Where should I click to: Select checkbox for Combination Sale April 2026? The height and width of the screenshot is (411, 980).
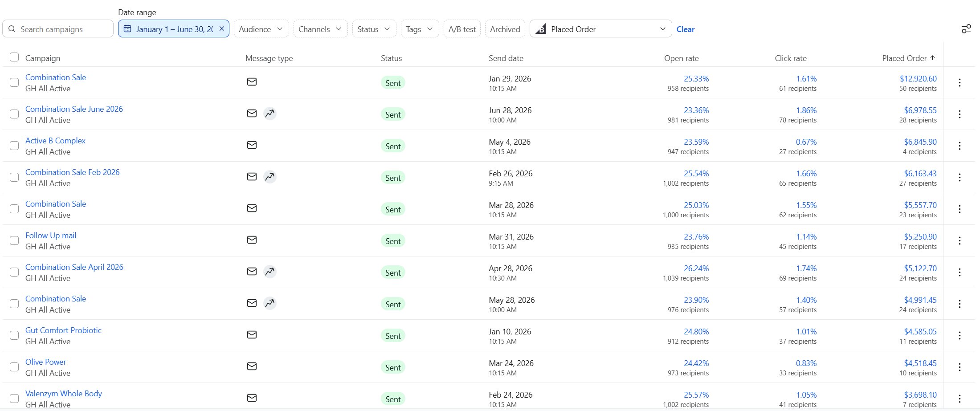[x=14, y=272]
